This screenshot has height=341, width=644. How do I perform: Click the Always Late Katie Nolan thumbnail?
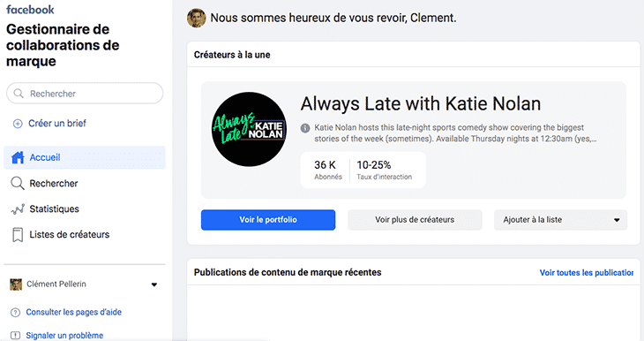pos(249,129)
